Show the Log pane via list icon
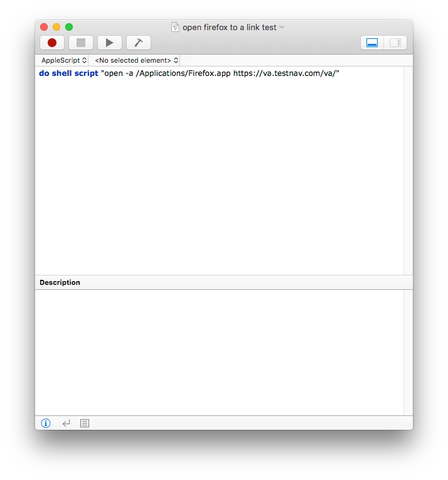448x480 pixels. tap(85, 423)
